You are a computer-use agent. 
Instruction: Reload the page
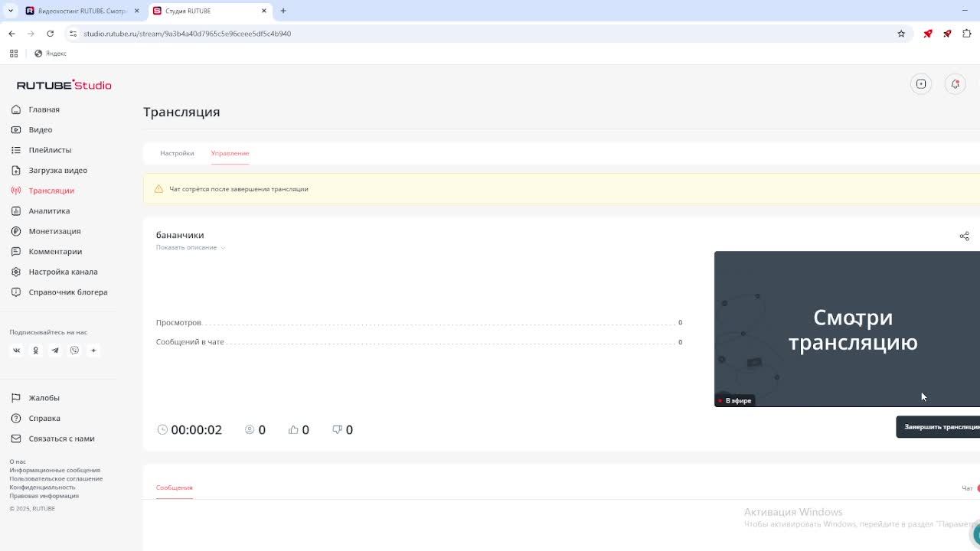point(51,34)
